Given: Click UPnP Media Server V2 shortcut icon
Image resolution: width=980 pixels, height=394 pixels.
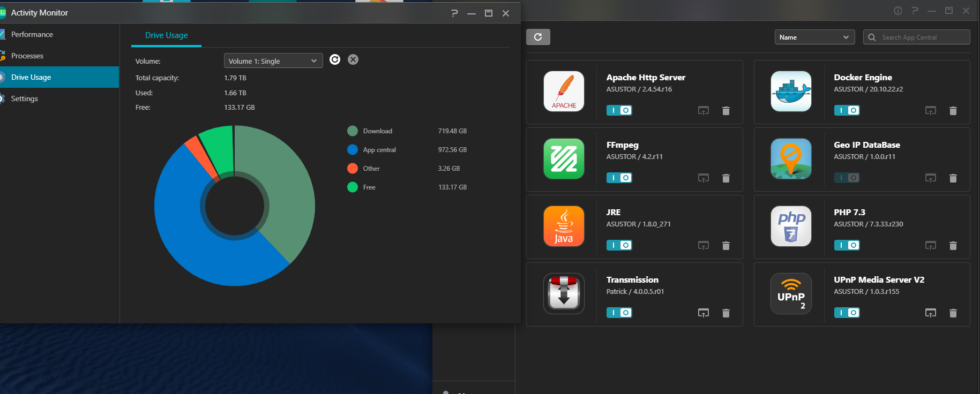Looking at the screenshot, I should pyautogui.click(x=931, y=313).
